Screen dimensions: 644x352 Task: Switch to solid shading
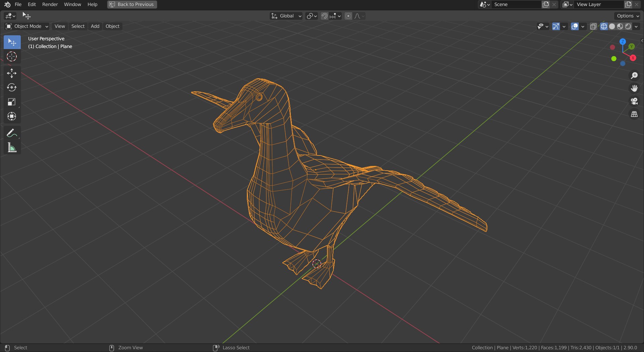[612, 26]
